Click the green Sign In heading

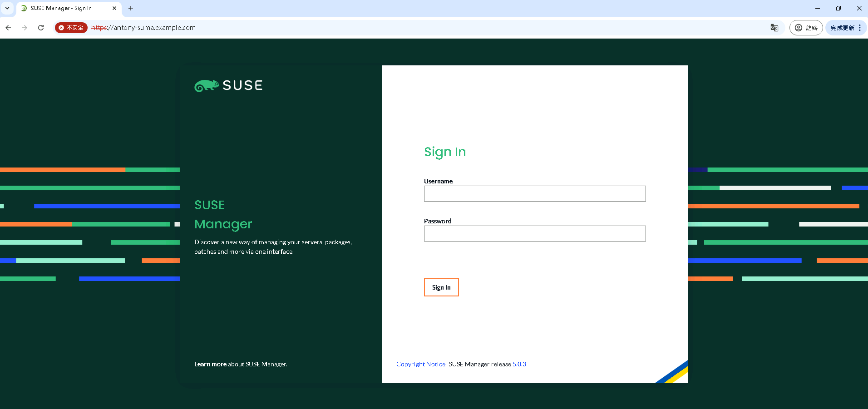coord(445,152)
